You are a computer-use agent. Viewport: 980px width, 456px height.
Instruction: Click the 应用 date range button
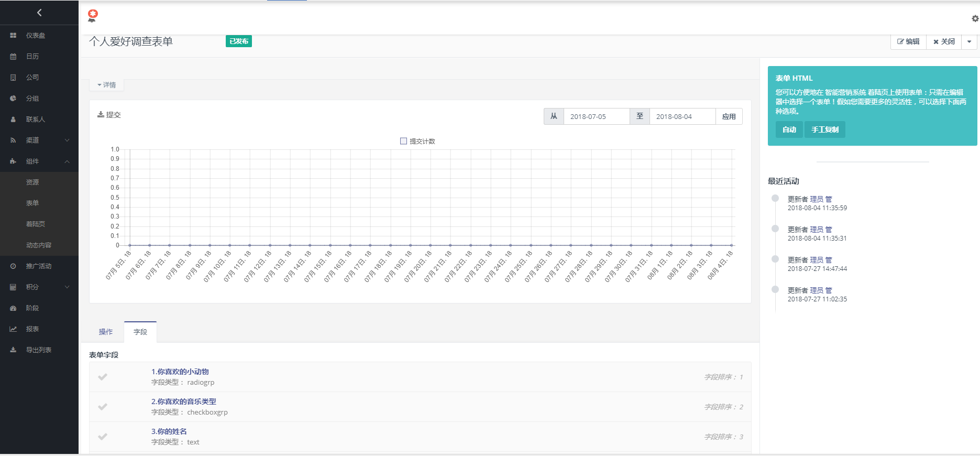(x=729, y=116)
